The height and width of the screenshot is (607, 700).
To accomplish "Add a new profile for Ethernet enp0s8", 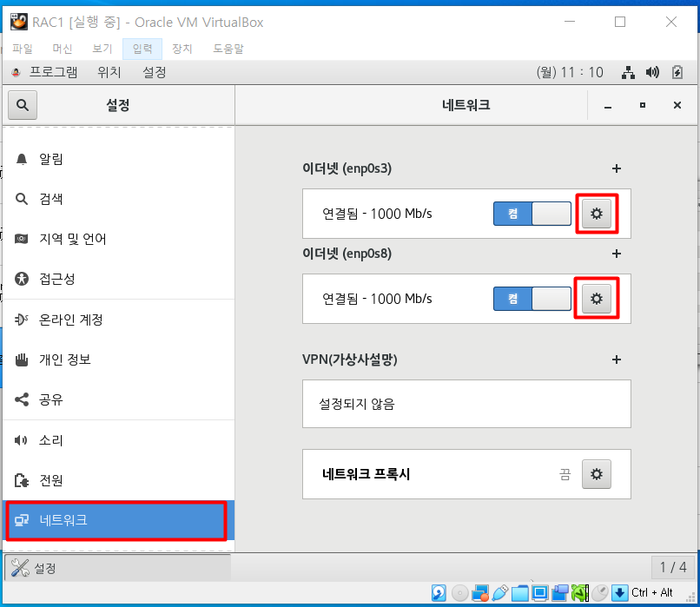I will coord(617,254).
